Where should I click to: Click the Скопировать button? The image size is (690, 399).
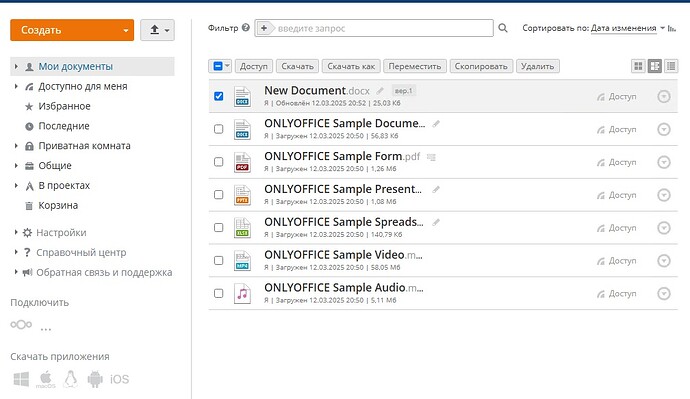(x=481, y=66)
